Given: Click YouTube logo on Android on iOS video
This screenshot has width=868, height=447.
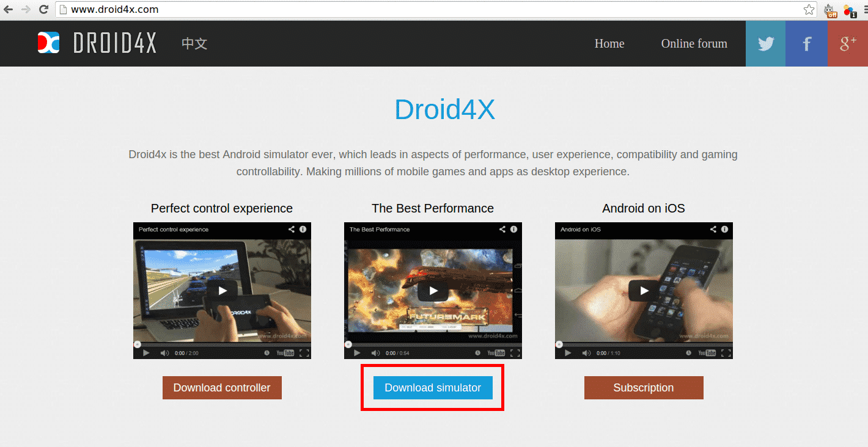Looking at the screenshot, I should click(707, 353).
